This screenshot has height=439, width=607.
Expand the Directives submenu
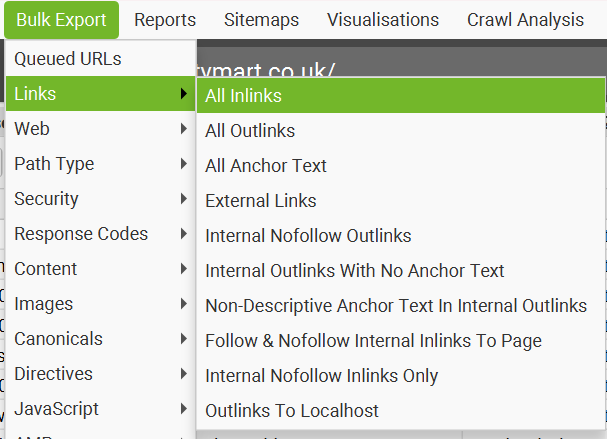100,374
